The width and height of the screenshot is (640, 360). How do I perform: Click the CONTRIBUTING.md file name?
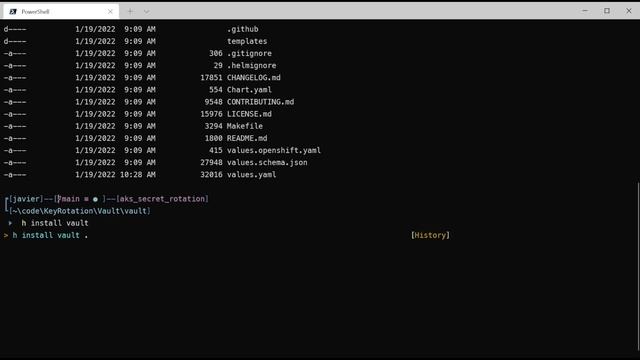point(260,102)
